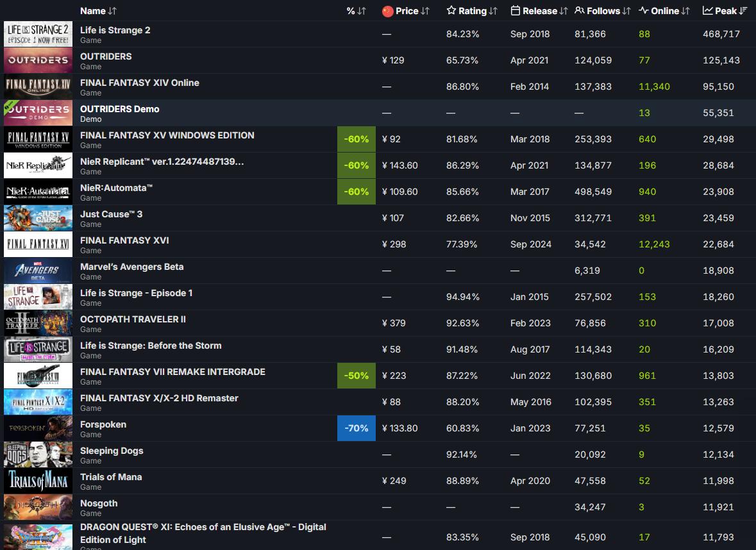Image resolution: width=756 pixels, height=550 pixels.
Task: Click the Trials of Mana logo thumbnail
Action: pyautogui.click(x=38, y=481)
